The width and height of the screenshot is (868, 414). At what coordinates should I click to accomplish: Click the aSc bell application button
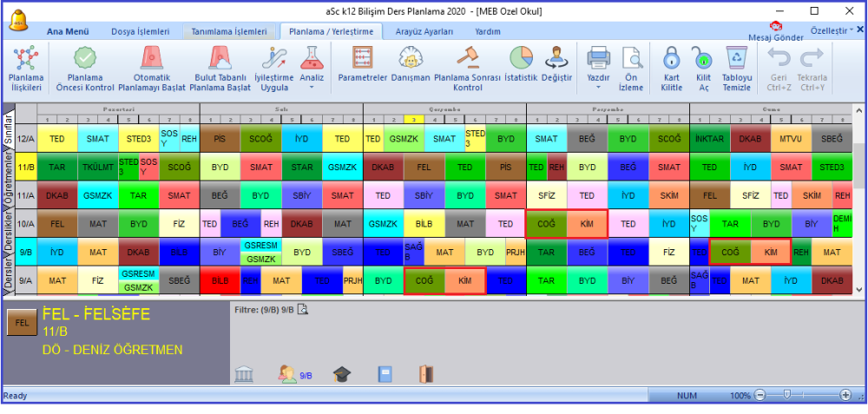coord(19,21)
